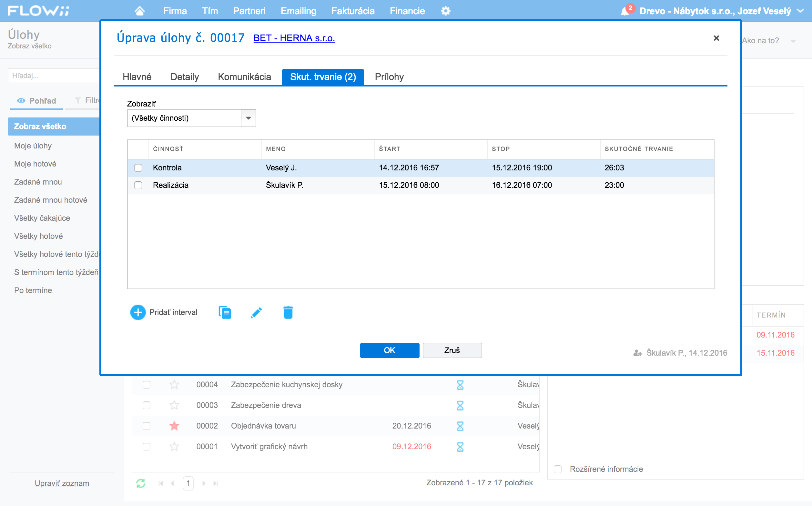The height and width of the screenshot is (506, 812).
Task: Select checkbox for task 00003
Action: [146, 405]
